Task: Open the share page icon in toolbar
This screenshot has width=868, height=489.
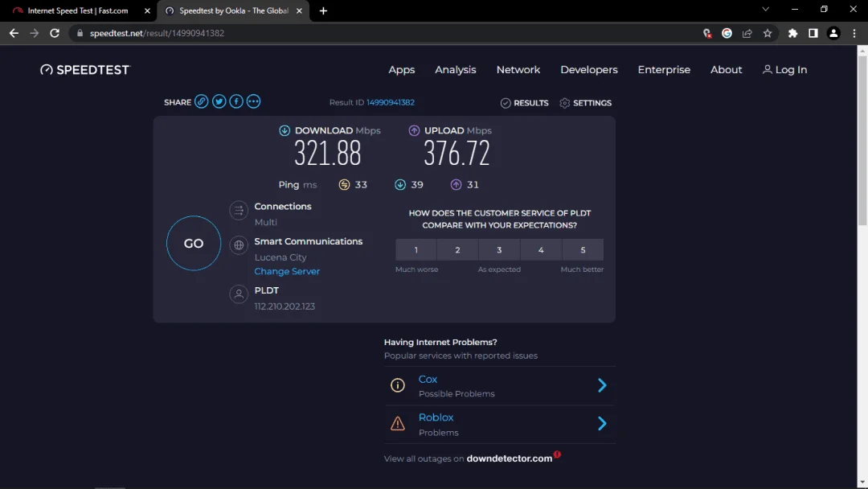Action: coord(747,33)
